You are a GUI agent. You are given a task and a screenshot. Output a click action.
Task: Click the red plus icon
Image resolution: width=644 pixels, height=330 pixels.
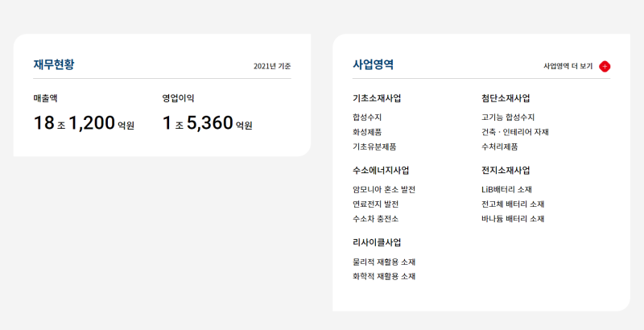tap(605, 66)
